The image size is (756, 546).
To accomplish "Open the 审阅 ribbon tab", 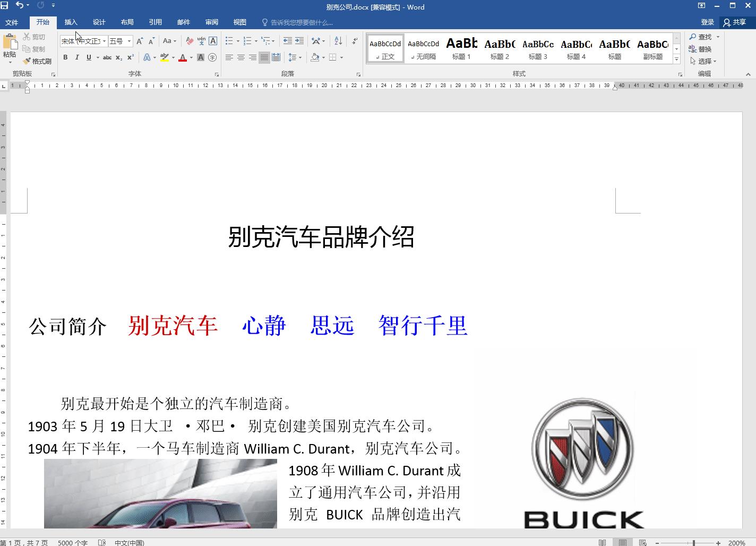I will click(x=211, y=22).
